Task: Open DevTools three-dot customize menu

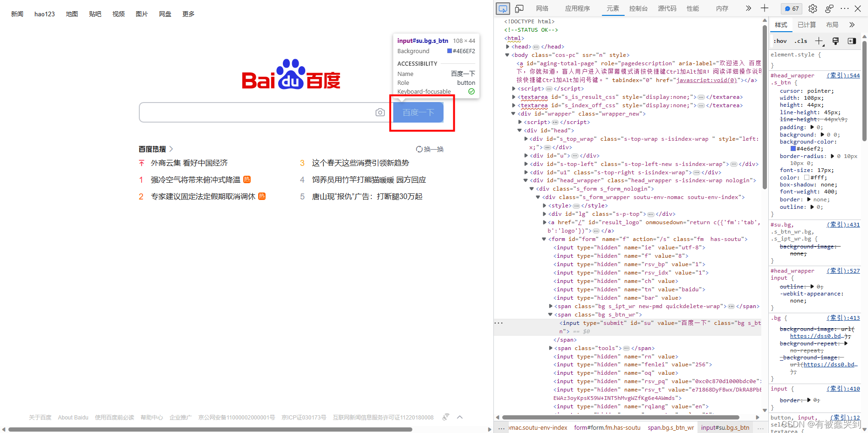Action: click(845, 8)
